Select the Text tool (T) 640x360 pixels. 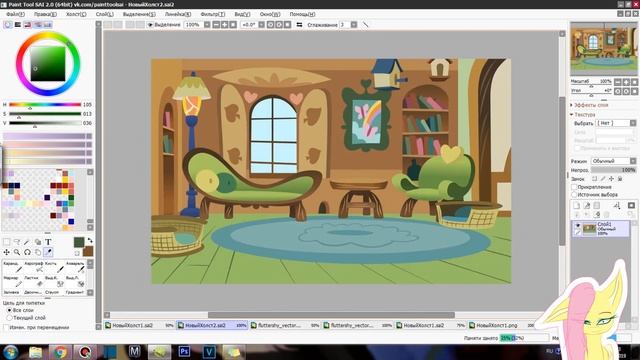pyautogui.click(x=48, y=242)
